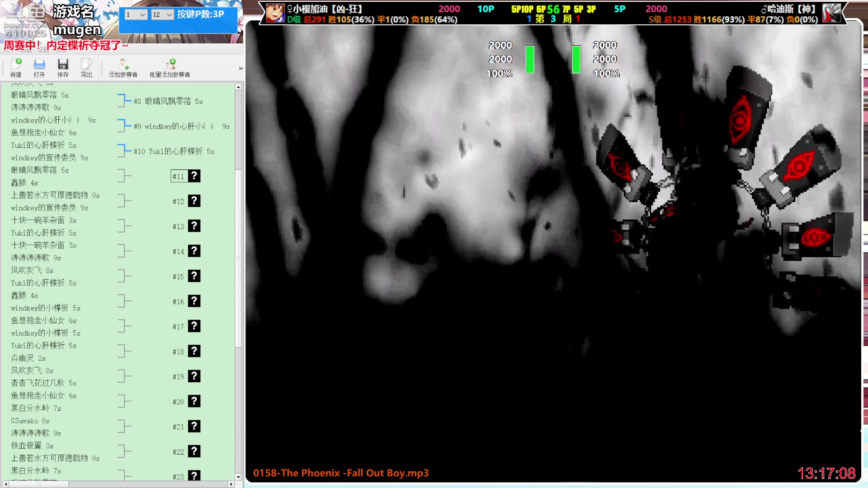868x488 pixels.
Task: Click the right player 哈迪斯 portrait
Action: 831,13
